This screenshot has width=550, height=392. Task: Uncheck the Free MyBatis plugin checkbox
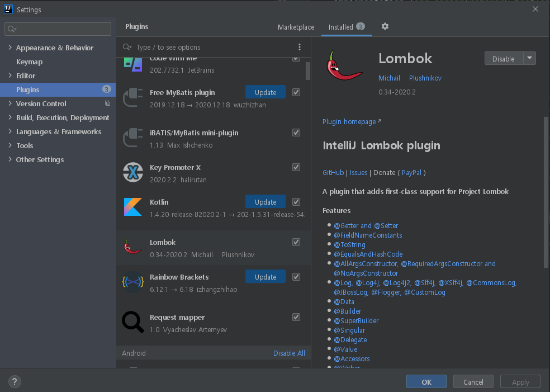(x=296, y=92)
